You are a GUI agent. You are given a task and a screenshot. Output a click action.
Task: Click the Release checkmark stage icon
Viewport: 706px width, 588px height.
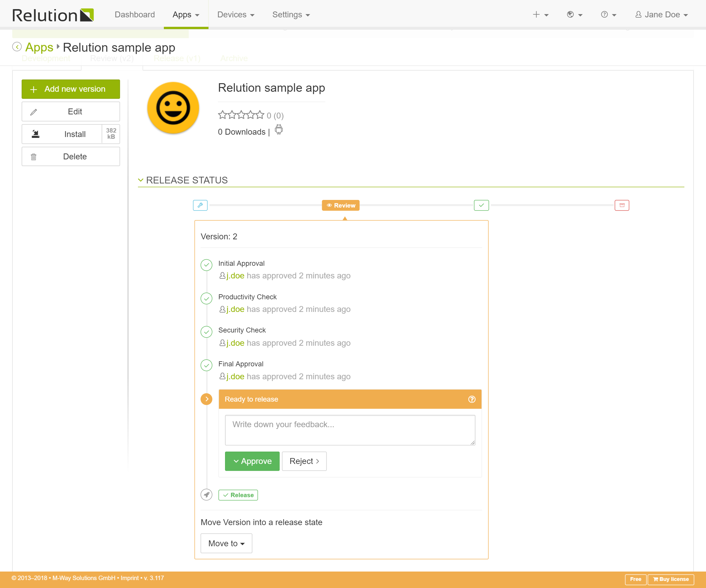click(482, 205)
